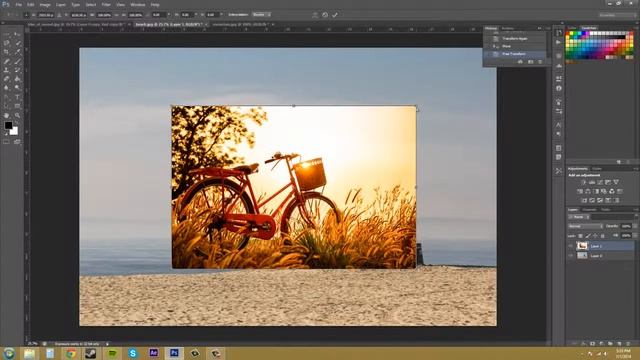Switch to warp mode icon

[x=315, y=15]
